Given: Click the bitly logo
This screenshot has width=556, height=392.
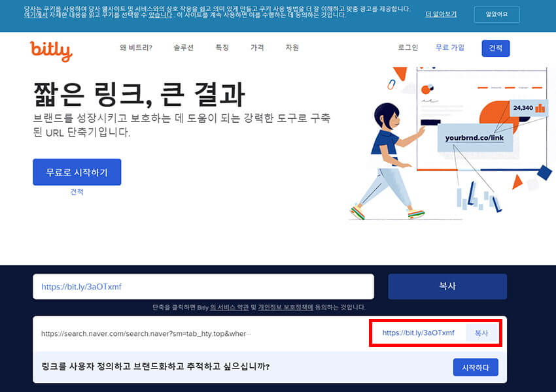Looking at the screenshot, I should click(x=52, y=51).
